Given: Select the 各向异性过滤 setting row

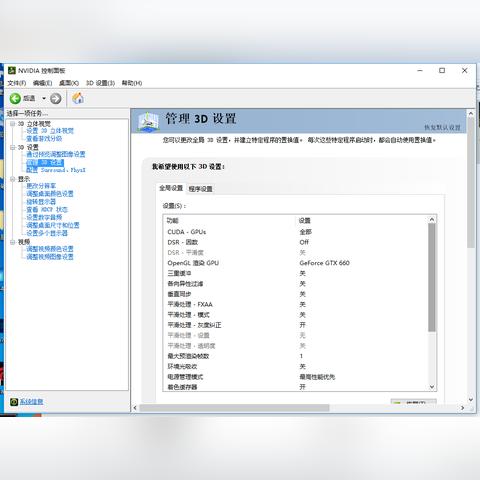Looking at the screenshot, I should [295, 284].
